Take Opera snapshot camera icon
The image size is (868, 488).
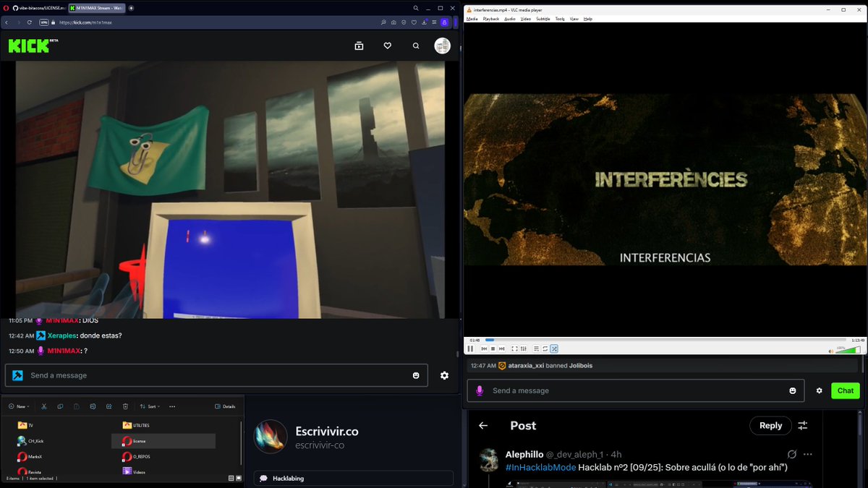click(393, 22)
